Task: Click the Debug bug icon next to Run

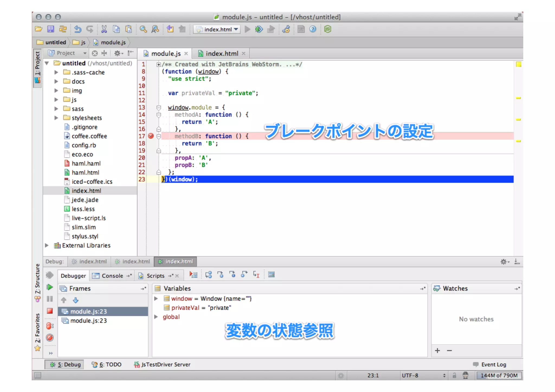Action: 259,29
